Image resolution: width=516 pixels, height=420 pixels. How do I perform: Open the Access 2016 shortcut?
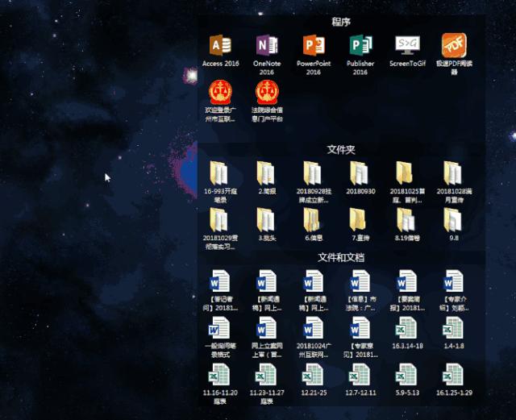pyautogui.click(x=220, y=46)
